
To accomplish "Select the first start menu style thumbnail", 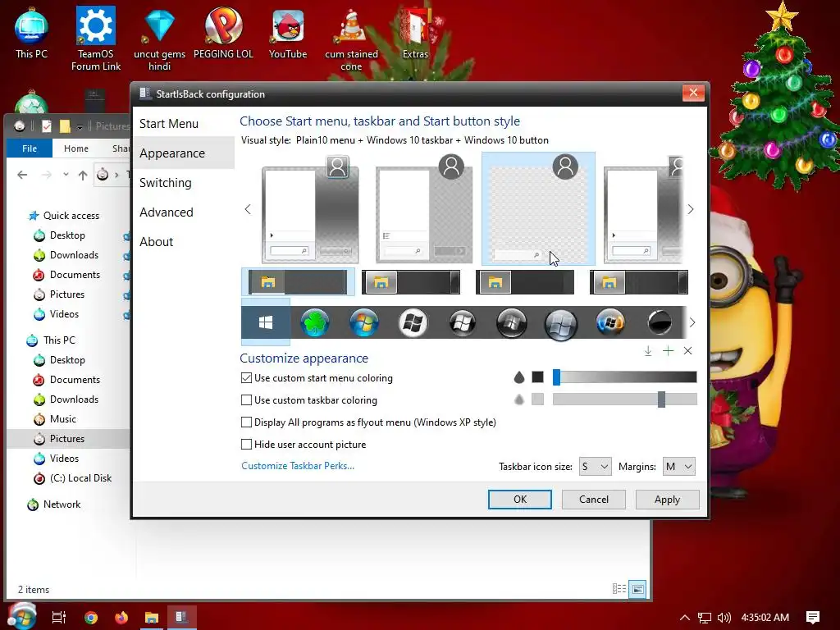I will click(310, 210).
